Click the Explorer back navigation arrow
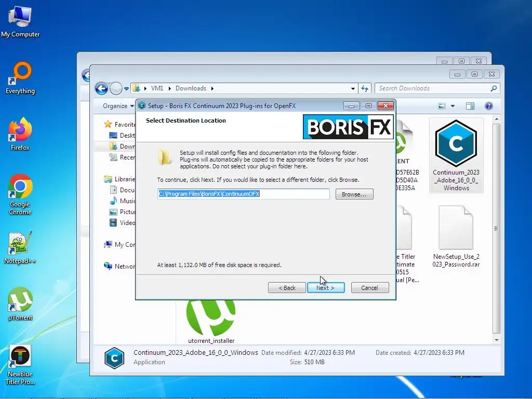Viewport: 532px width, 399px height. (x=101, y=88)
